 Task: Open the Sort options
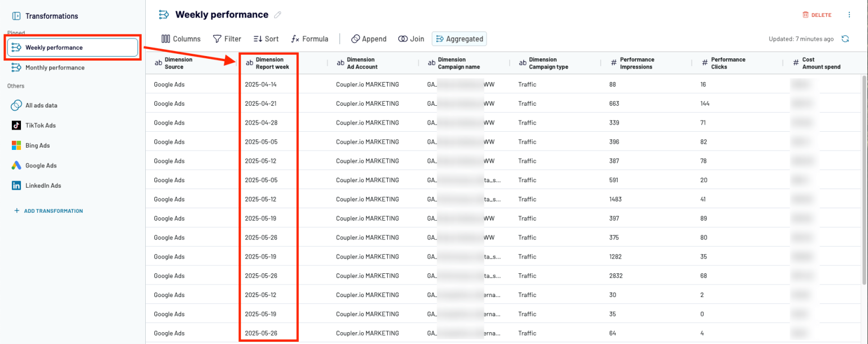pyautogui.click(x=266, y=39)
